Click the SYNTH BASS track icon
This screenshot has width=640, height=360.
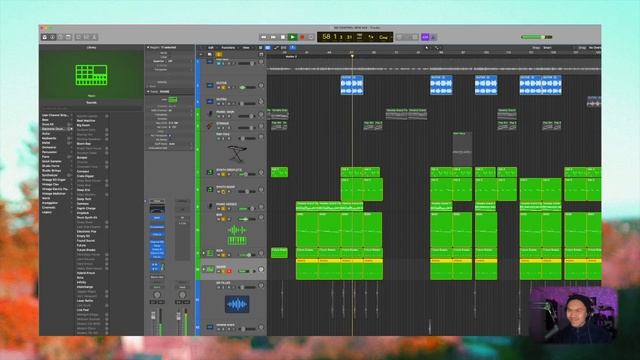pyautogui.click(x=210, y=189)
